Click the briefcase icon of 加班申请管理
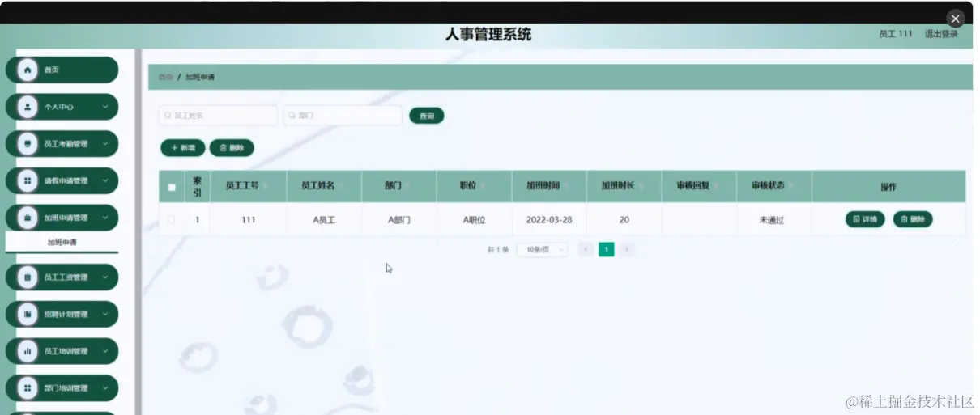980x415 pixels. coord(28,218)
